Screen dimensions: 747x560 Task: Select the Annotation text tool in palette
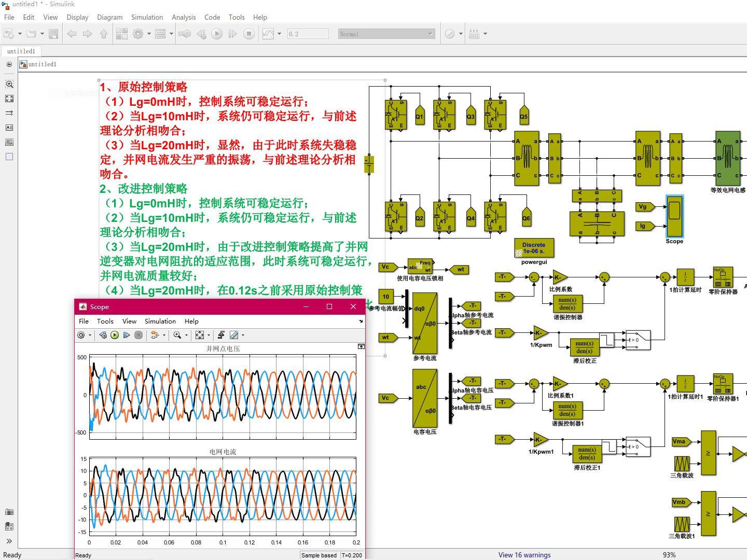click(9, 128)
